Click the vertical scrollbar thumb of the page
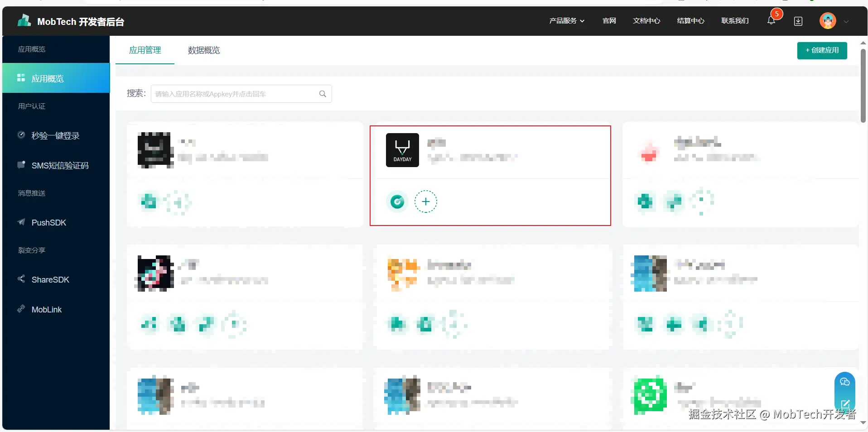This screenshot has height=432, width=868. tap(863, 85)
